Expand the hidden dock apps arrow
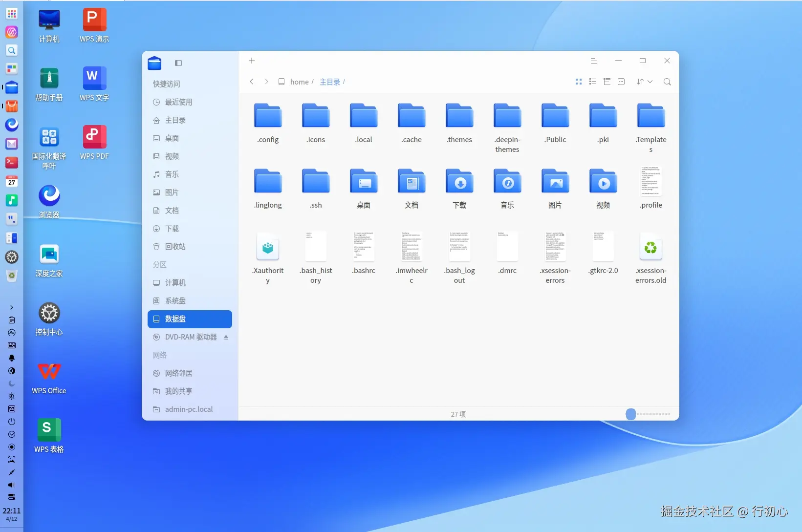Image resolution: width=802 pixels, height=532 pixels. (11, 307)
